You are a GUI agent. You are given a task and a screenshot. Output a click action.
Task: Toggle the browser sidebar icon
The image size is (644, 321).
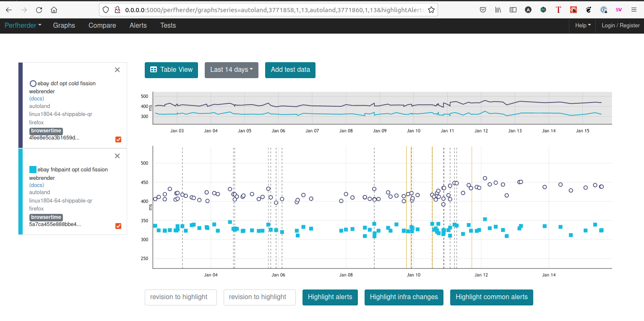(x=513, y=10)
